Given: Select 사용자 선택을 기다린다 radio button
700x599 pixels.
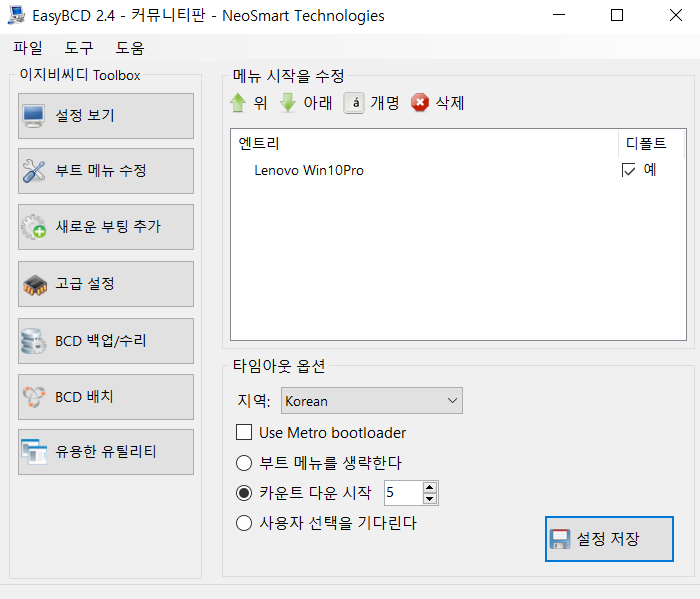Looking at the screenshot, I should click(x=244, y=523).
